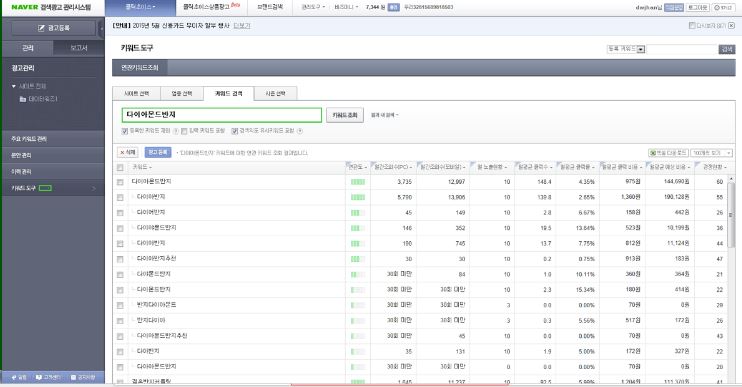Click the NAVER 검색광고 관리시스템 logo
742x387 pixels.
(x=51, y=8)
